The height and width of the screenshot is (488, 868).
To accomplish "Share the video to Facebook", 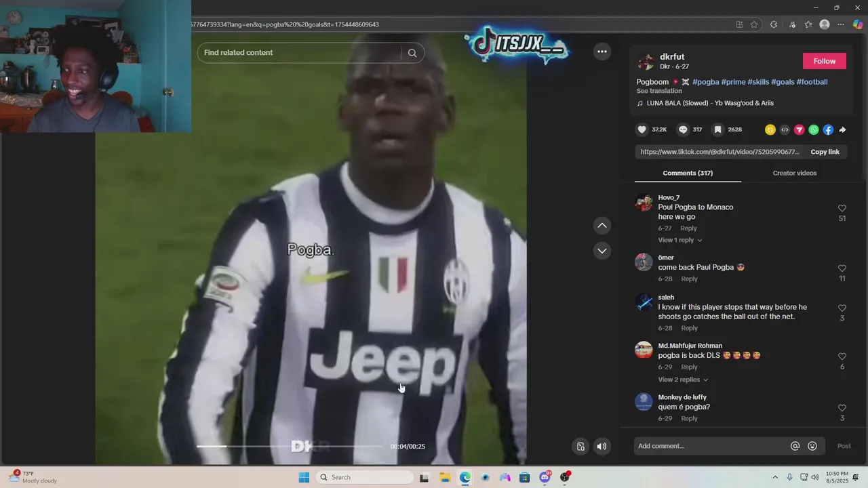I will click(828, 129).
